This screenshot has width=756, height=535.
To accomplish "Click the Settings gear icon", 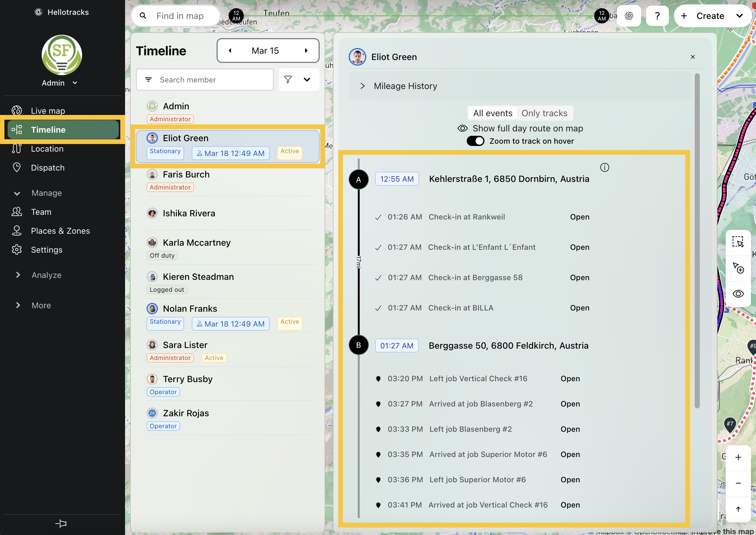I will [x=16, y=250].
